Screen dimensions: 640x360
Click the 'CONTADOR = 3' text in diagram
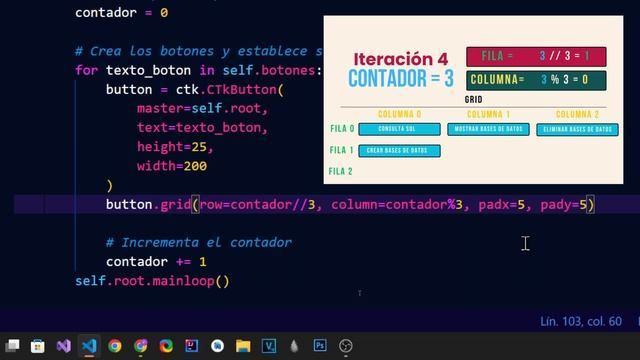point(400,78)
